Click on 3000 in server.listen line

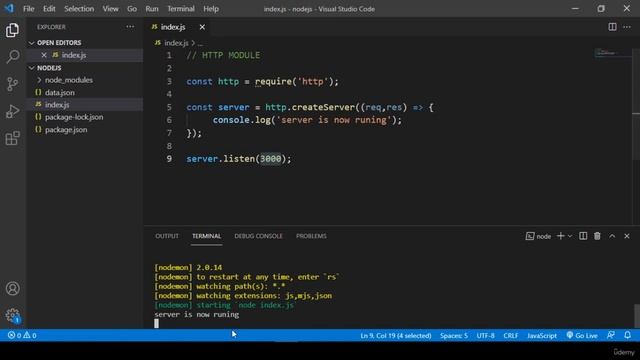271,159
